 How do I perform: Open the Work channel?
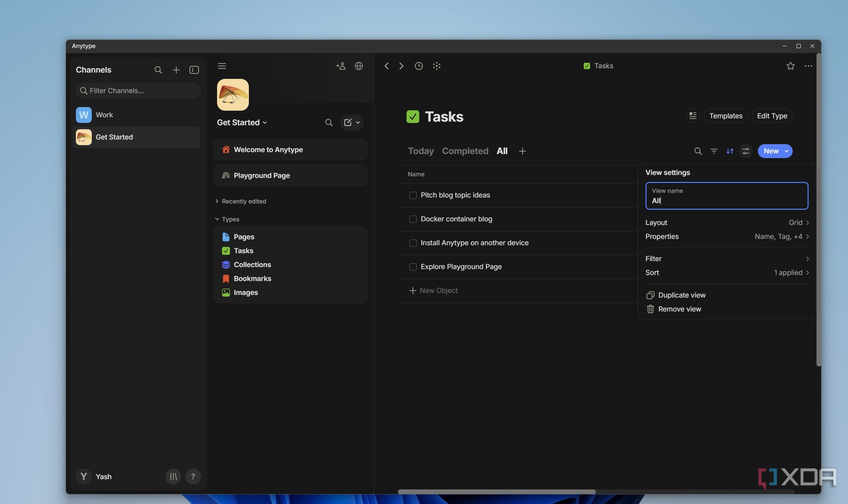click(136, 115)
